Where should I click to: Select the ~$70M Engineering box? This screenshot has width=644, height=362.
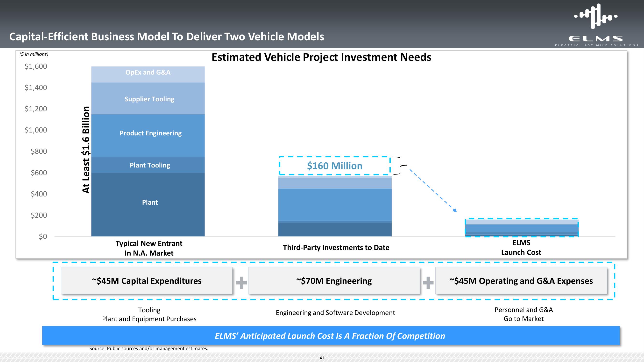334,281
